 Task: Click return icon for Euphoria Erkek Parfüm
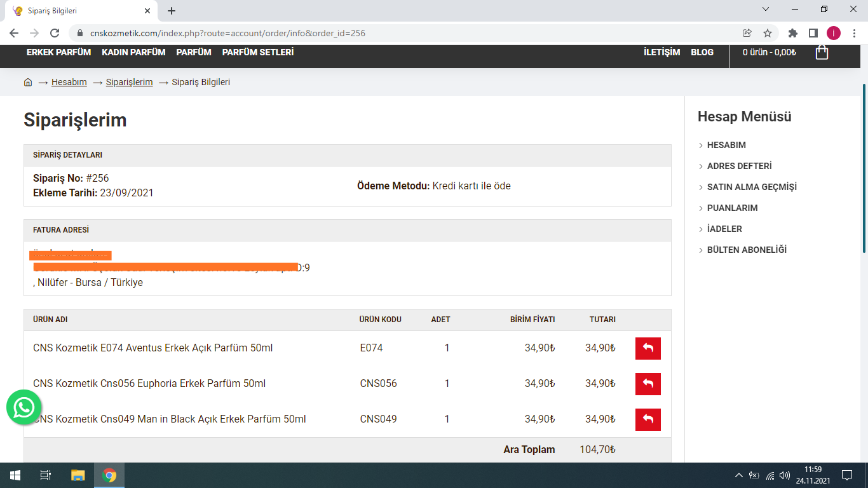point(648,384)
